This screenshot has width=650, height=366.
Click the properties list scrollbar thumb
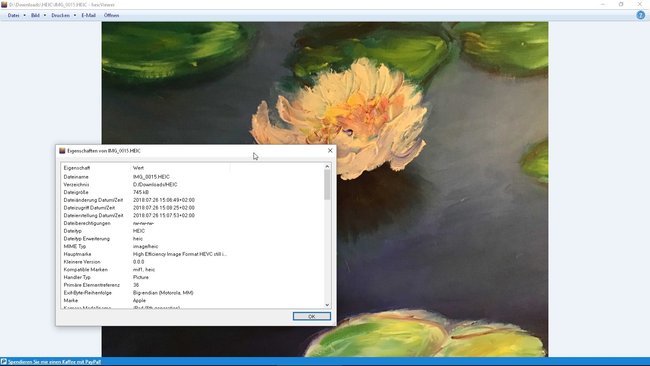[327, 185]
